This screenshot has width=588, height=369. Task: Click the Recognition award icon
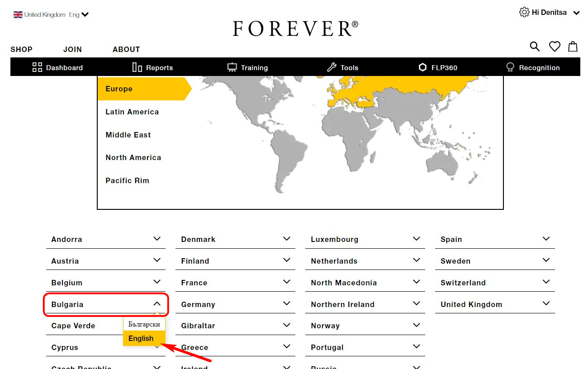510,67
